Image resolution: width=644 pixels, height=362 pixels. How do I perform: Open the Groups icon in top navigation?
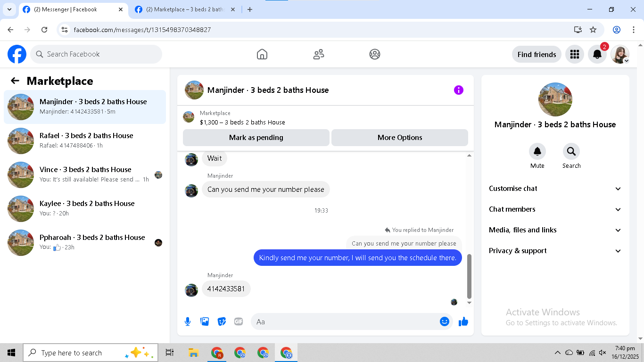[x=375, y=54]
